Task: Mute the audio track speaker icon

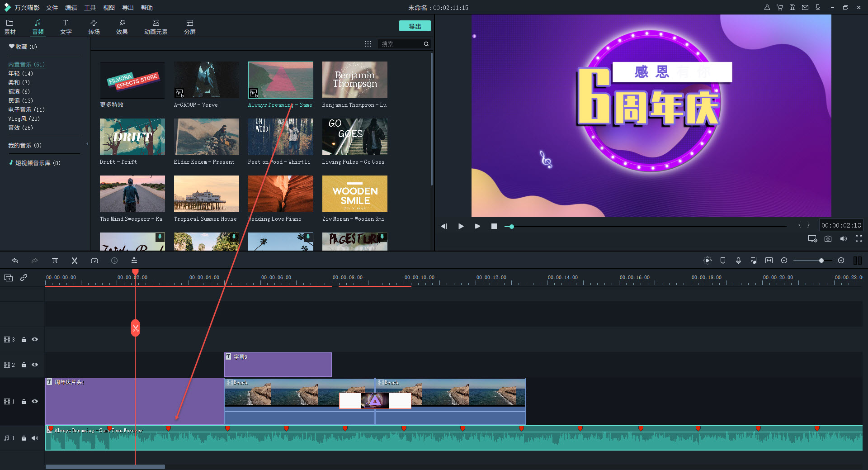Action: point(35,438)
